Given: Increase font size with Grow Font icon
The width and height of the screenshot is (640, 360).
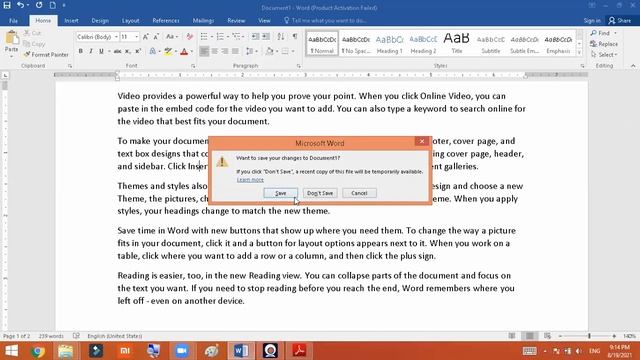Looking at the screenshot, I should [x=146, y=37].
